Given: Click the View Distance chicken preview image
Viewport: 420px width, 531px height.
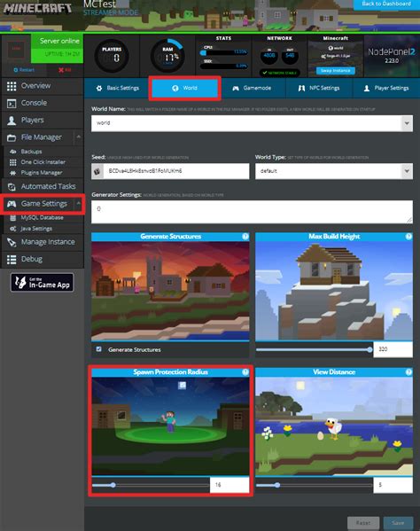Looking at the screenshot, I should [334, 426].
